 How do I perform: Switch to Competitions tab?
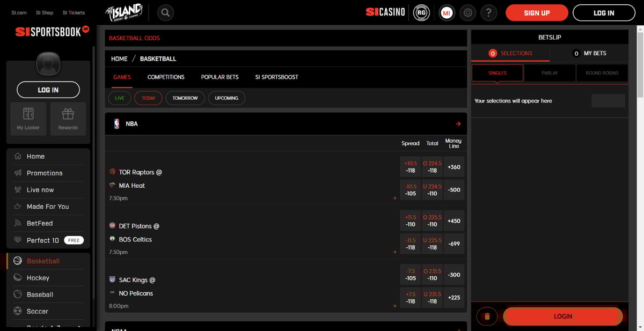(x=166, y=77)
